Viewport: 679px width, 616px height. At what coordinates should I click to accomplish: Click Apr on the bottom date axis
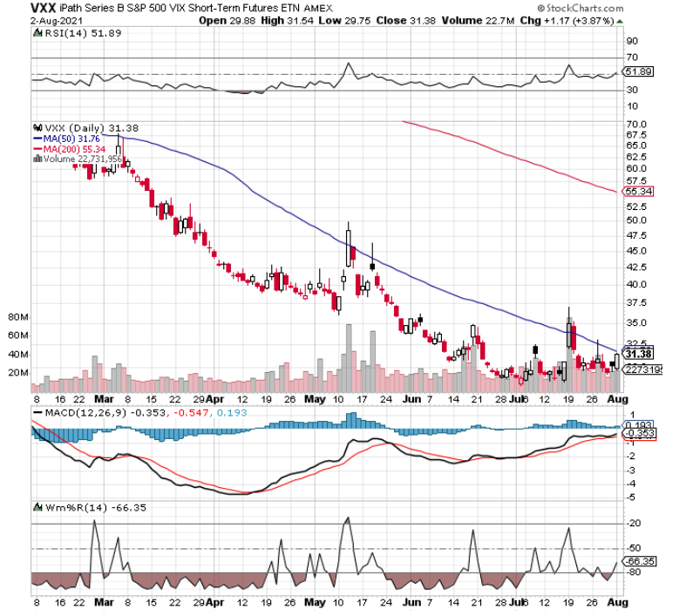tap(214, 602)
